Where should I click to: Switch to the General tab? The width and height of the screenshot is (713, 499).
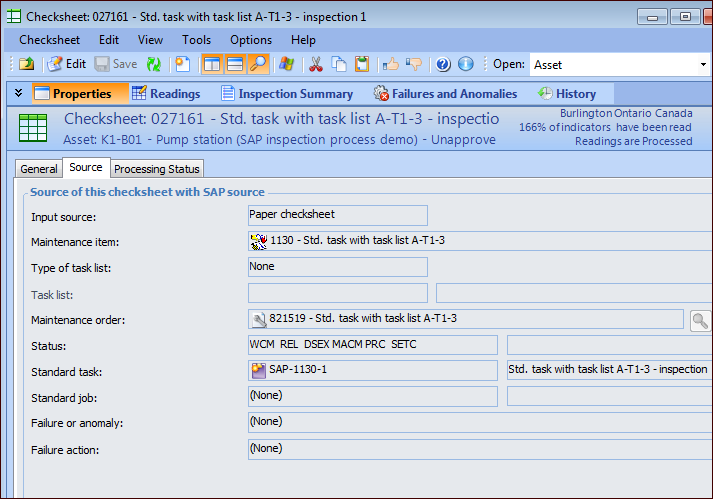[x=39, y=169]
